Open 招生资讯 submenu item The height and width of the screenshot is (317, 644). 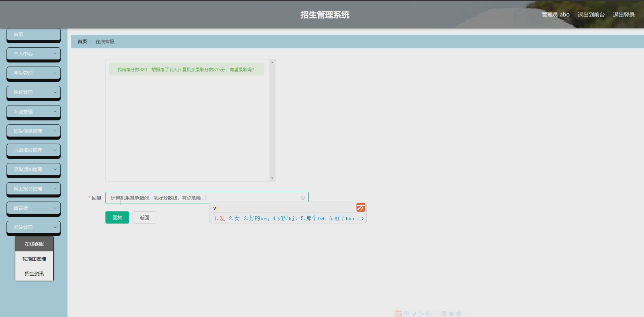coord(34,273)
